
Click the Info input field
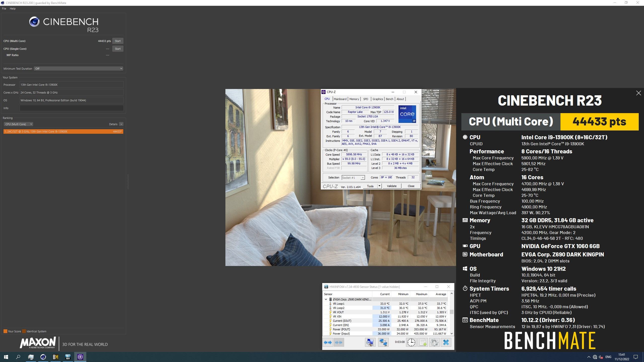(71, 108)
